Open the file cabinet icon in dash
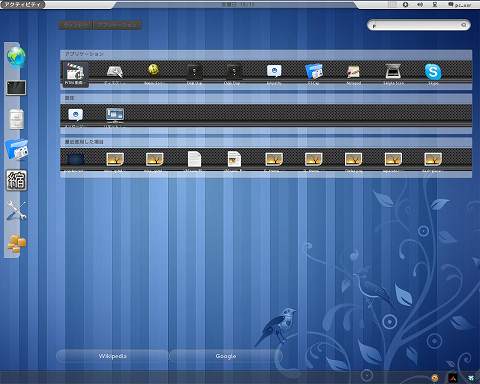The width and height of the screenshot is (480, 384). tap(16, 119)
